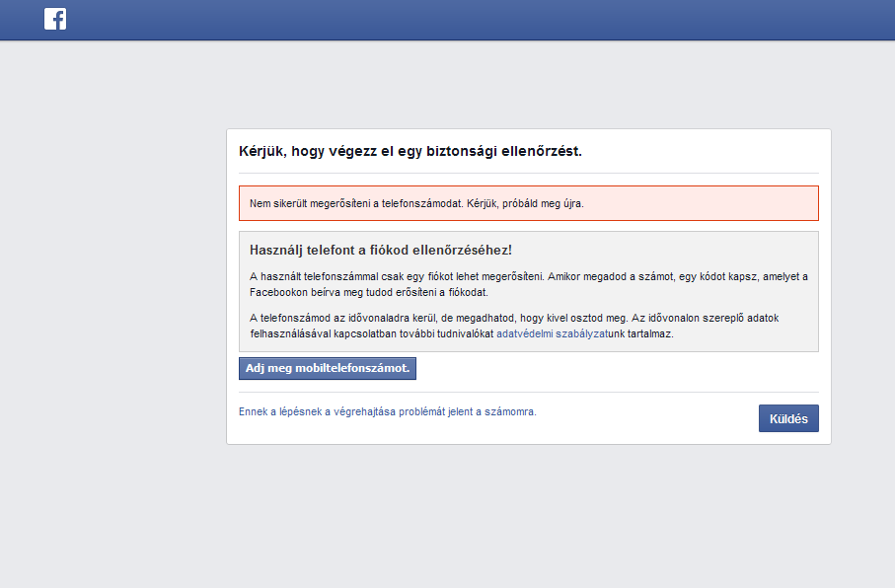The width and height of the screenshot is (895, 588).
Task: Click the Facebook logo icon
Action: (55, 19)
